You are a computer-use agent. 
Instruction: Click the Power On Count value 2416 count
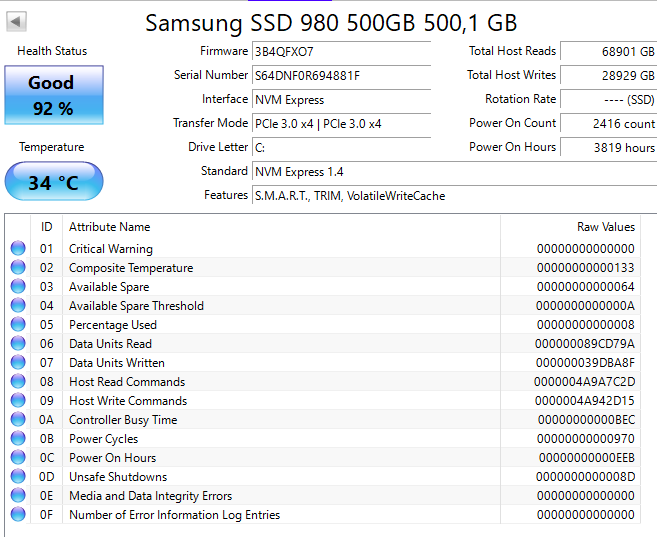(608, 124)
